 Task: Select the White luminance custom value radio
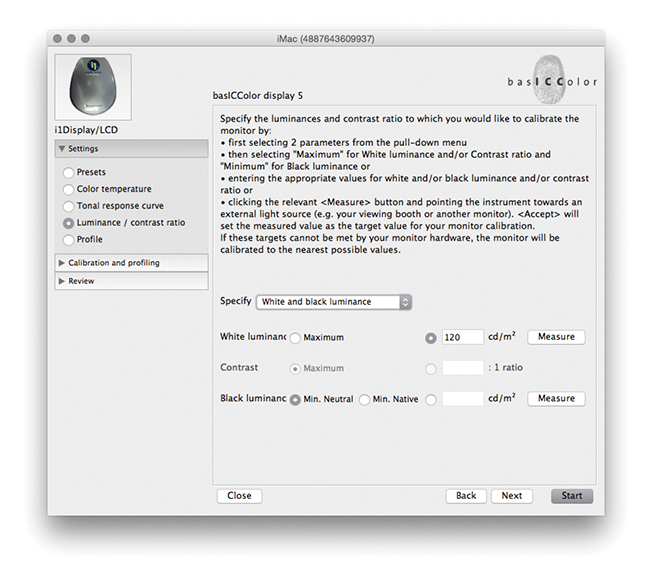(x=431, y=338)
